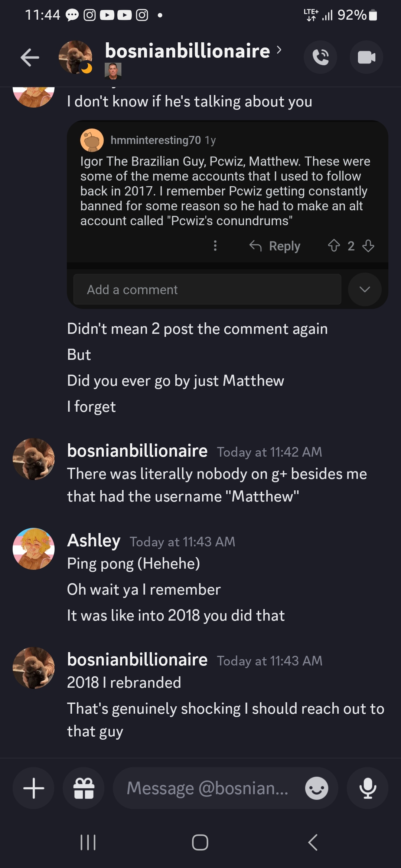Downvote the hmminteresting70 comment
The image size is (401, 868).
tap(368, 246)
